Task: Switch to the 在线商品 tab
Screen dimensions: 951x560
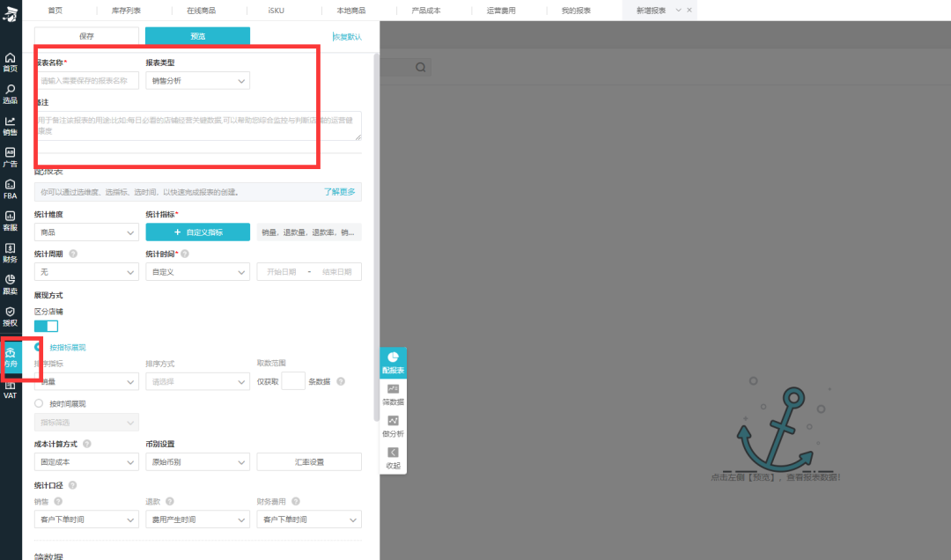Action: [x=201, y=11]
